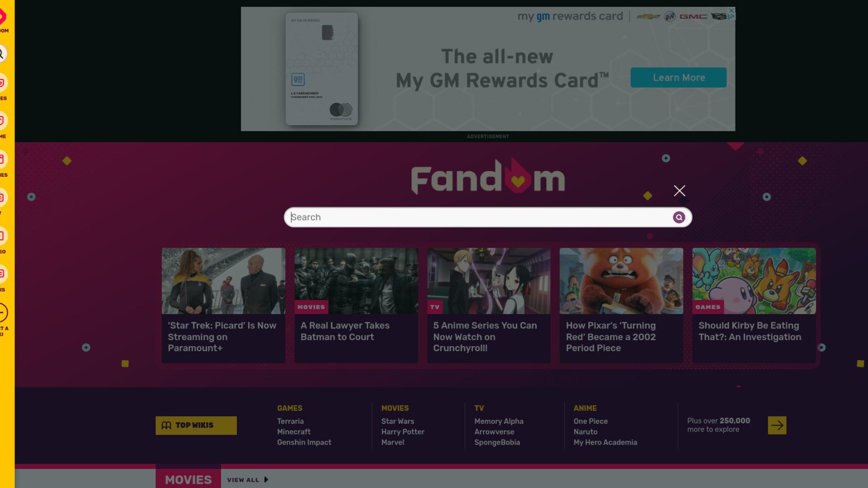Close the search overlay with X

679,191
